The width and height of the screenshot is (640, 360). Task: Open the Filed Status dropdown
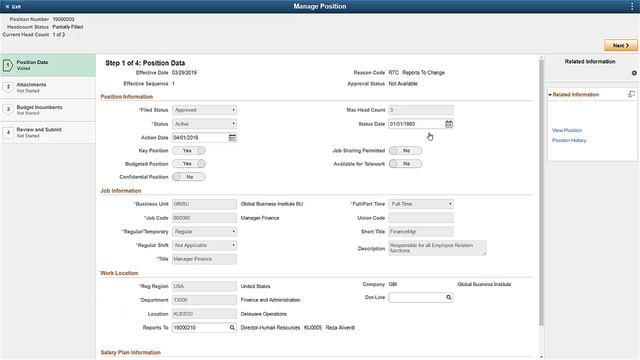[x=204, y=110]
